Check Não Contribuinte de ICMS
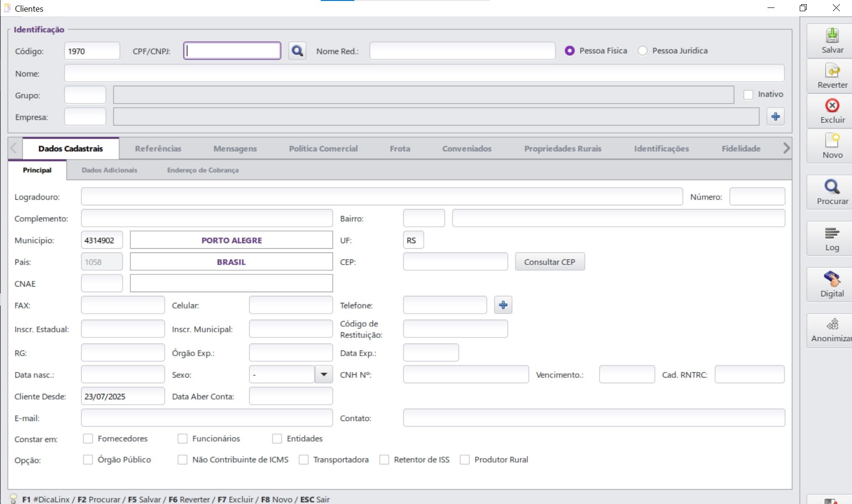This screenshot has height=504, width=852. click(x=183, y=460)
